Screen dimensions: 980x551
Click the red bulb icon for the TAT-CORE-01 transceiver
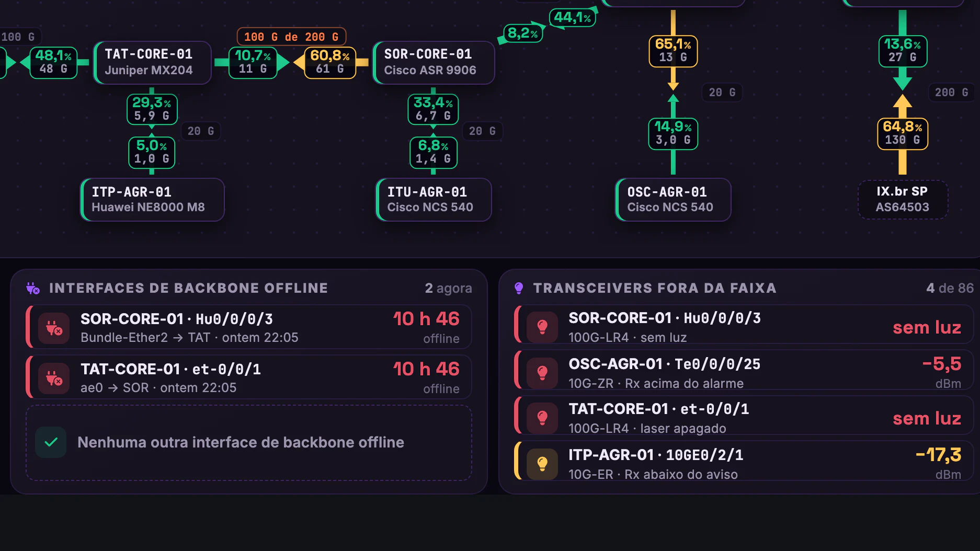tap(542, 418)
